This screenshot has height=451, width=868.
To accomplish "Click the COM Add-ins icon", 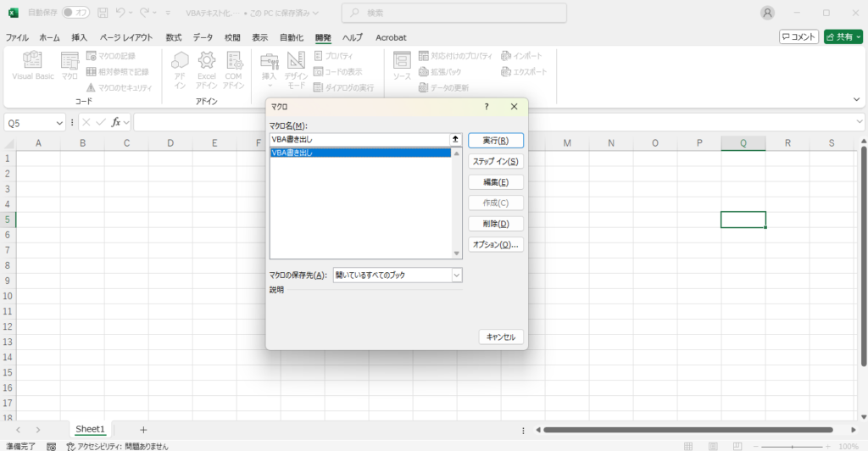I will click(x=233, y=61).
